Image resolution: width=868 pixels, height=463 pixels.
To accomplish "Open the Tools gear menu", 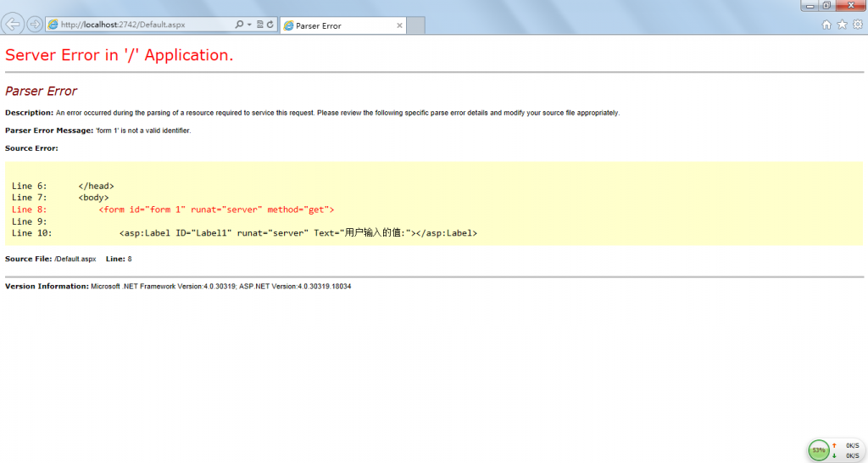I will point(858,25).
